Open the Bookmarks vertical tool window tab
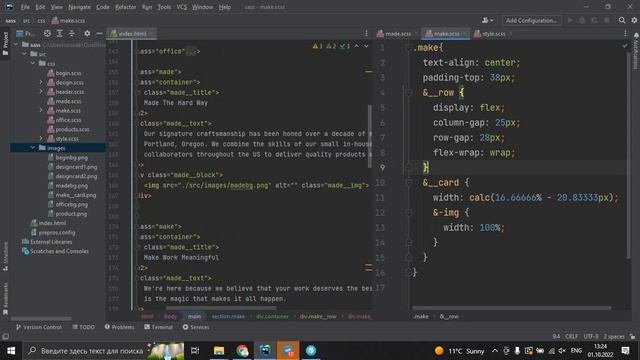The height and width of the screenshot is (360, 640). click(x=5, y=298)
